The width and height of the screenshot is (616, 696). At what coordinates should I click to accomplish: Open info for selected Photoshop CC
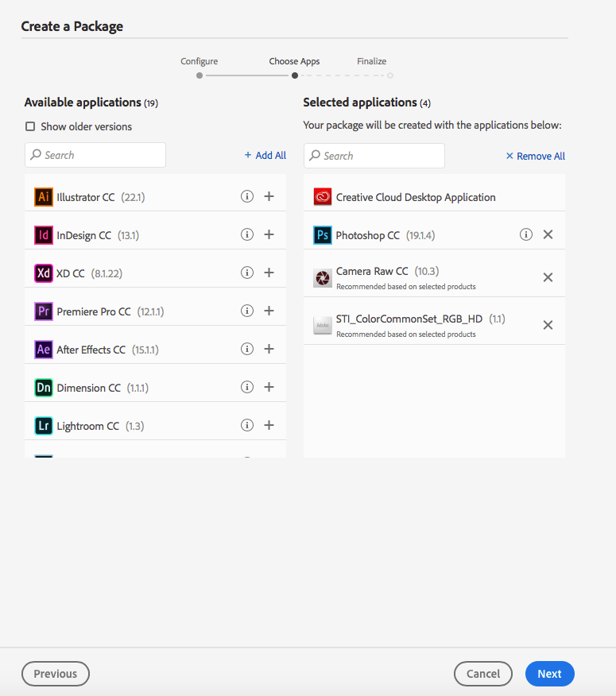click(x=526, y=234)
